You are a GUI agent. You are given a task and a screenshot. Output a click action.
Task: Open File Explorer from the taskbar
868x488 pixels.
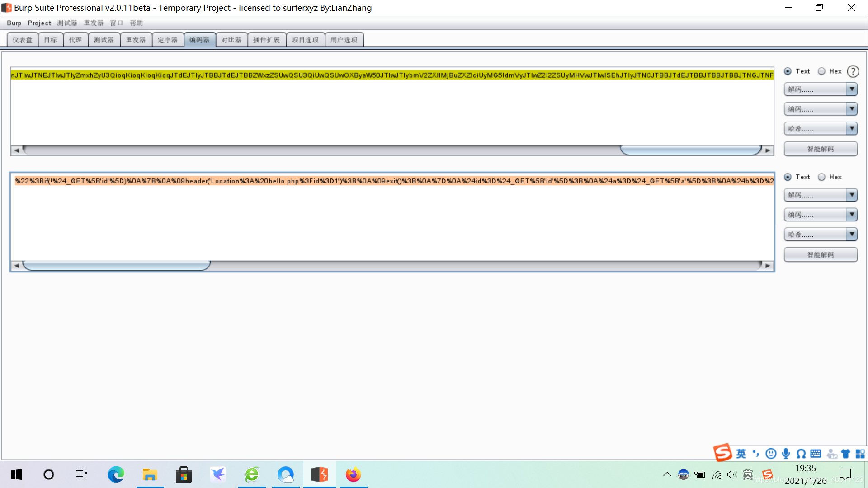(150, 474)
